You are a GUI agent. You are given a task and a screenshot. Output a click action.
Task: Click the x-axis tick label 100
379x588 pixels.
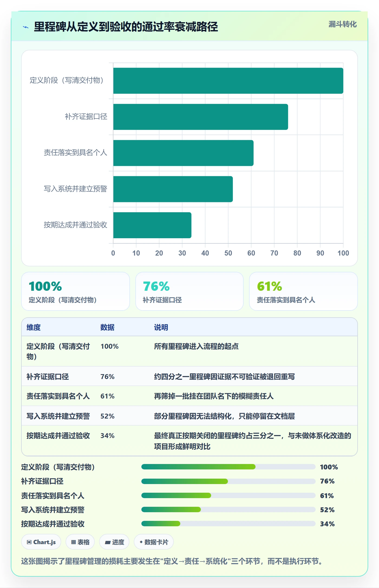click(x=343, y=253)
